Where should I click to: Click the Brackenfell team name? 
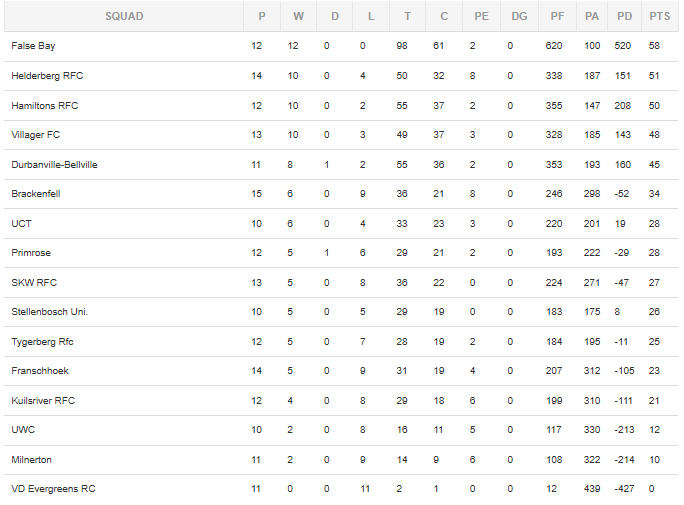[x=36, y=194]
